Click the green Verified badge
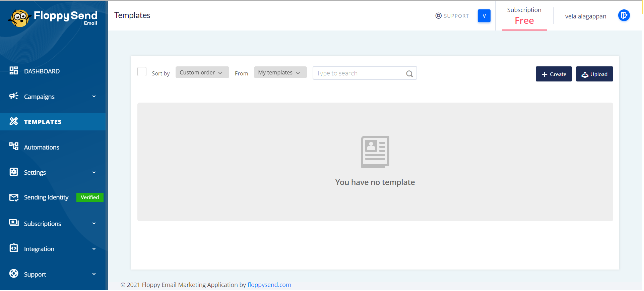 90,197
